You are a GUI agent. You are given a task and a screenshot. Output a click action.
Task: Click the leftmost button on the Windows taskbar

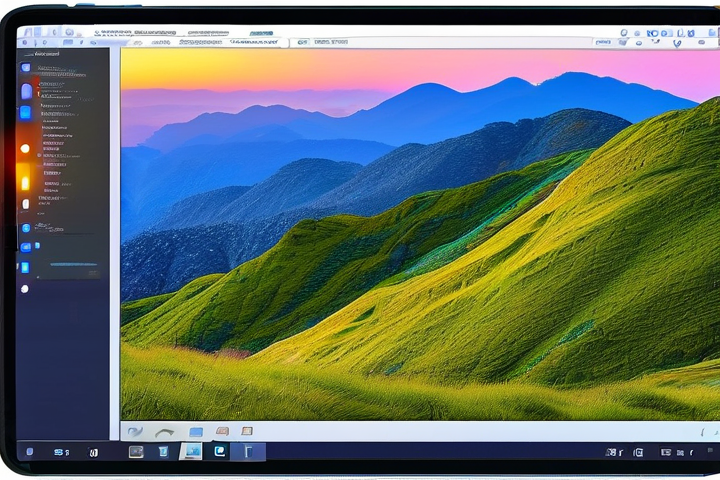pyautogui.click(x=29, y=452)
